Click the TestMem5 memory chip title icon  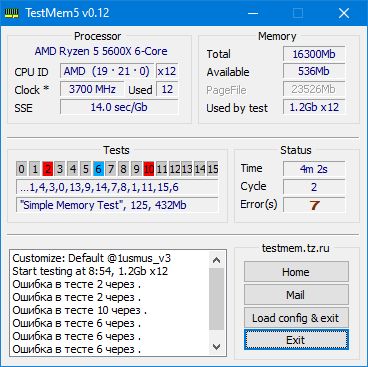[x=11, y=13]
